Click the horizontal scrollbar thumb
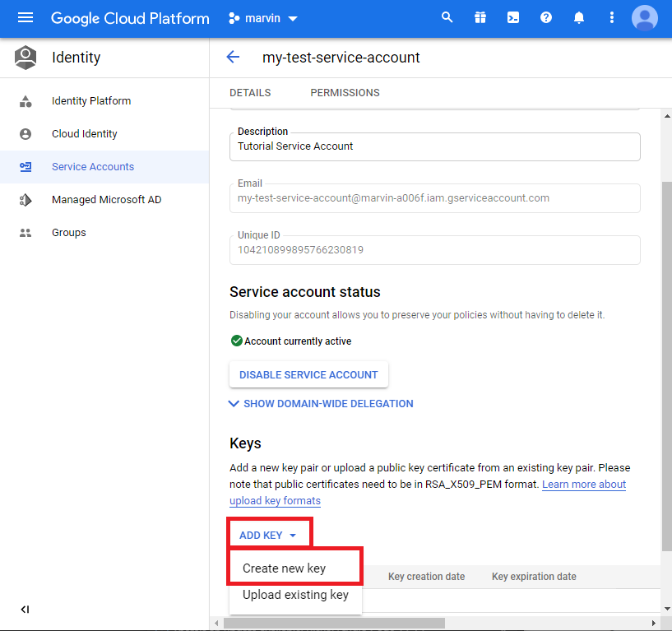 334,623
